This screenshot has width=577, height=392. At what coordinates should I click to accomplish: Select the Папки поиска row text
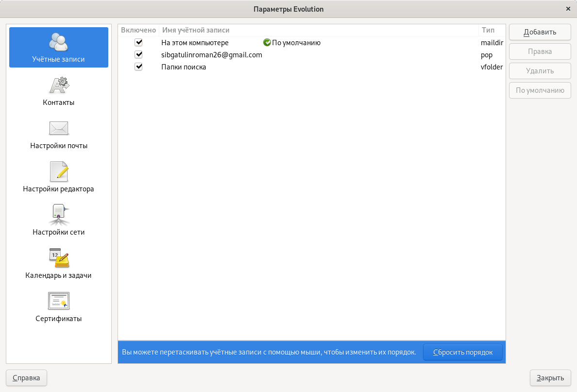click(184, 67)
